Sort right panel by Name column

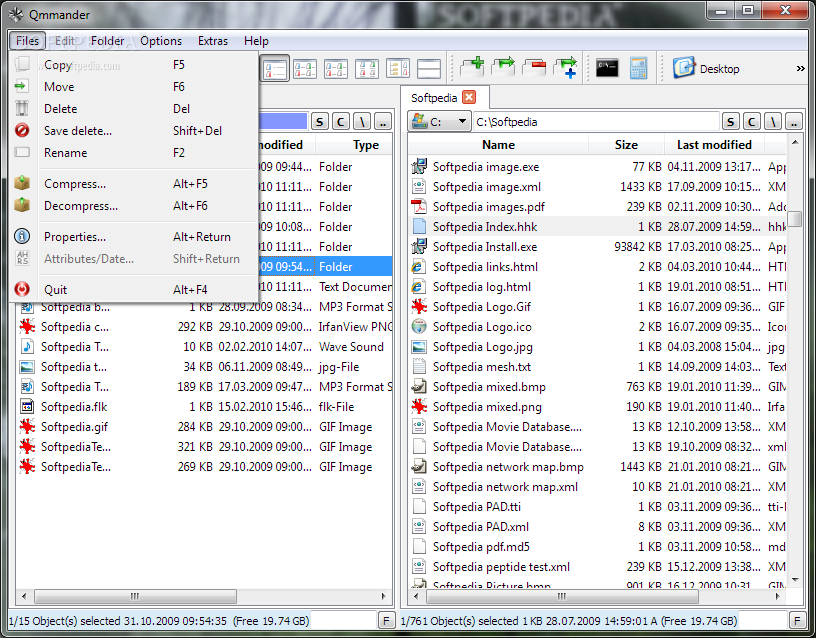coord(498,145)
